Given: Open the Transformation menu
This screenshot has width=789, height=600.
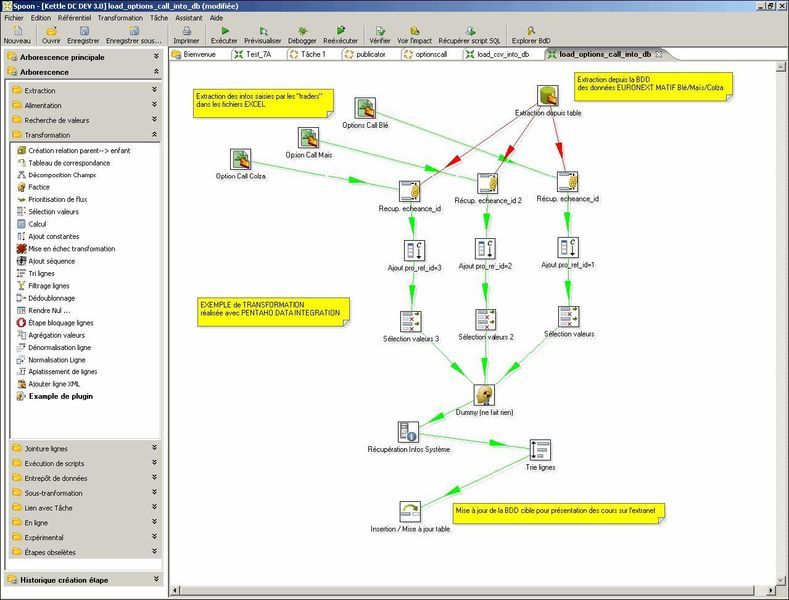Looking at the screenshot, I should tap(120, 18).
